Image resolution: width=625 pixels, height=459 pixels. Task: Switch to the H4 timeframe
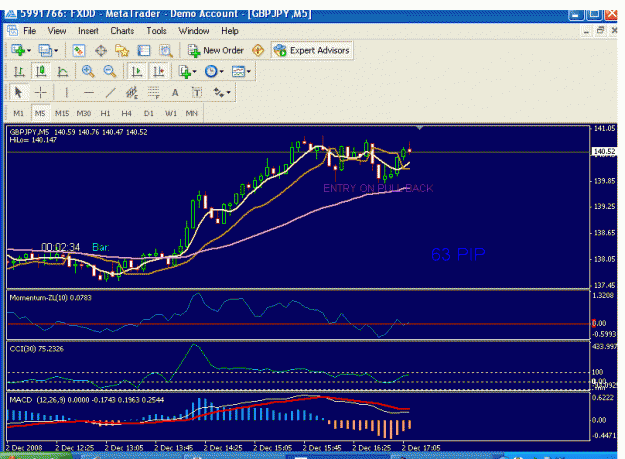click(x=127, y=114)
